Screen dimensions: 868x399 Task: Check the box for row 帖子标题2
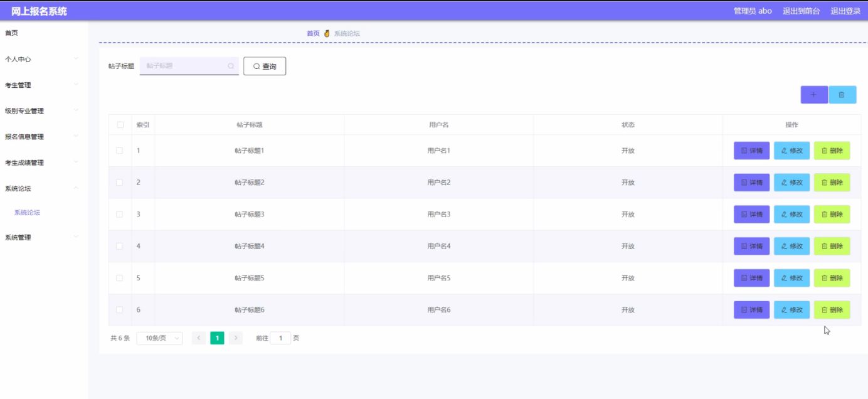click(120, 183)
